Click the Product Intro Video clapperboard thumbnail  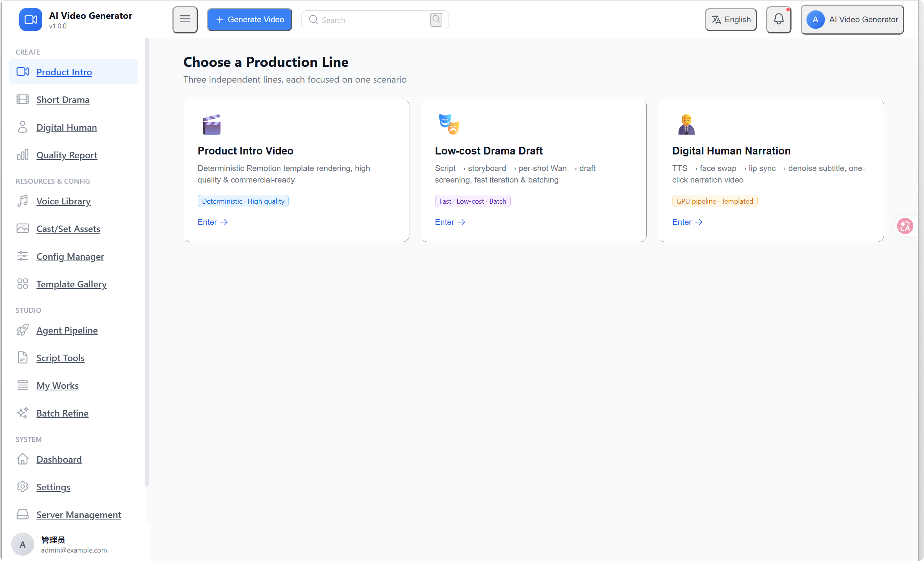(212, 124)
